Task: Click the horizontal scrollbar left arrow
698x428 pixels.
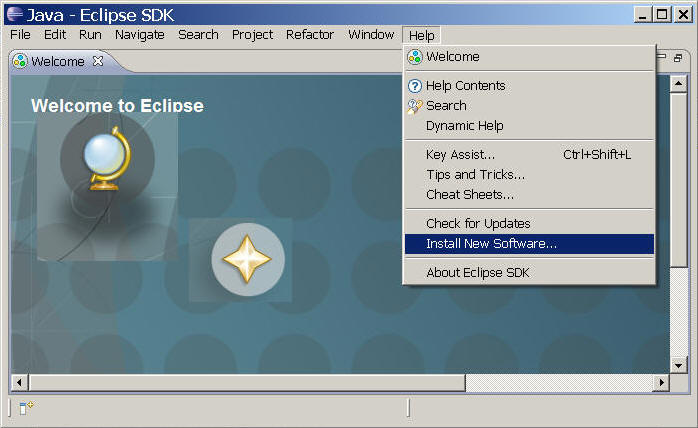Action: (19, 382)
